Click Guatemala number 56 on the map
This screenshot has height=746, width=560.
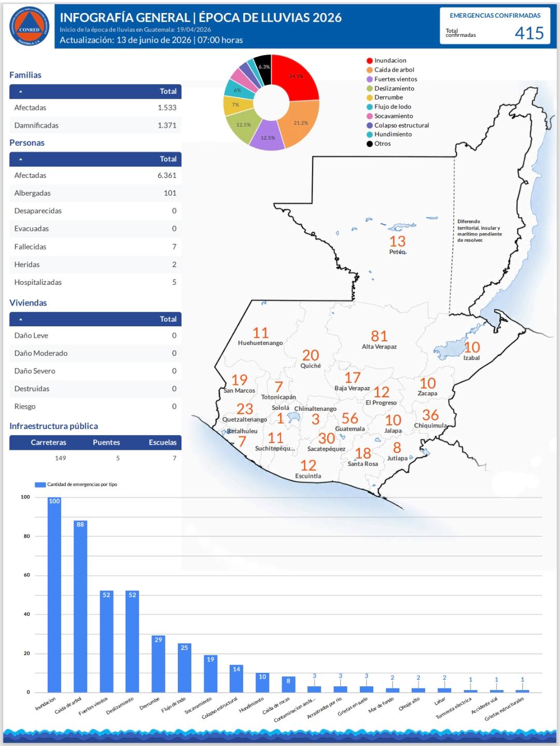click(350, 418)
